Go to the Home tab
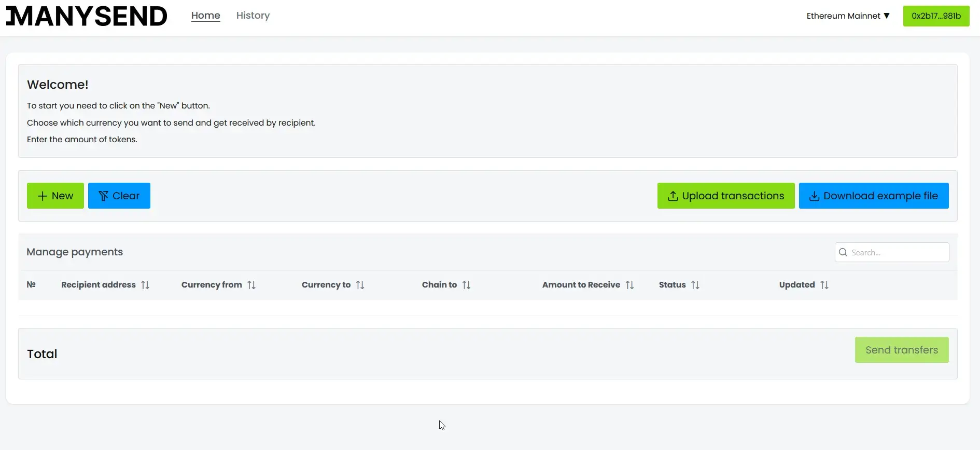The width and height of the screenshot is (980, 450). tap(205, 16)
